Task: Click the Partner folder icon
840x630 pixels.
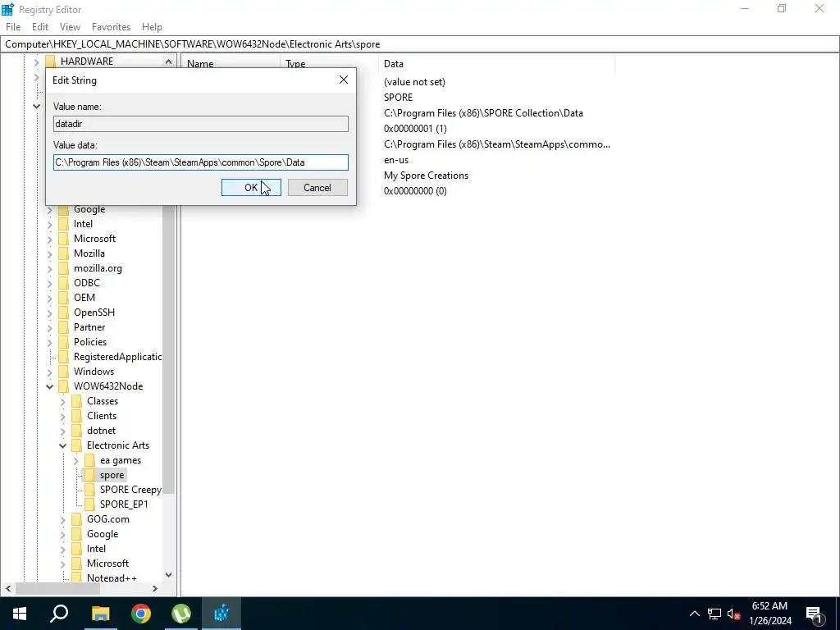Action: point(63,326)
